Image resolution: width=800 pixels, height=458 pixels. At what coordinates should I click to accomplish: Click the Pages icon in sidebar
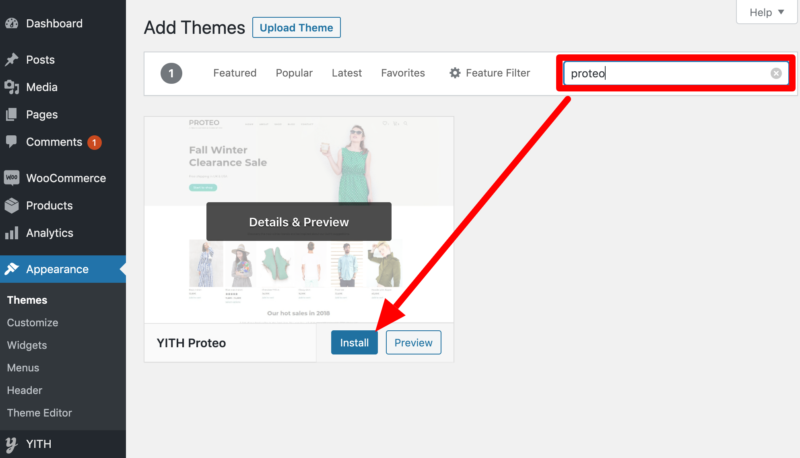(x=11, y=115)
